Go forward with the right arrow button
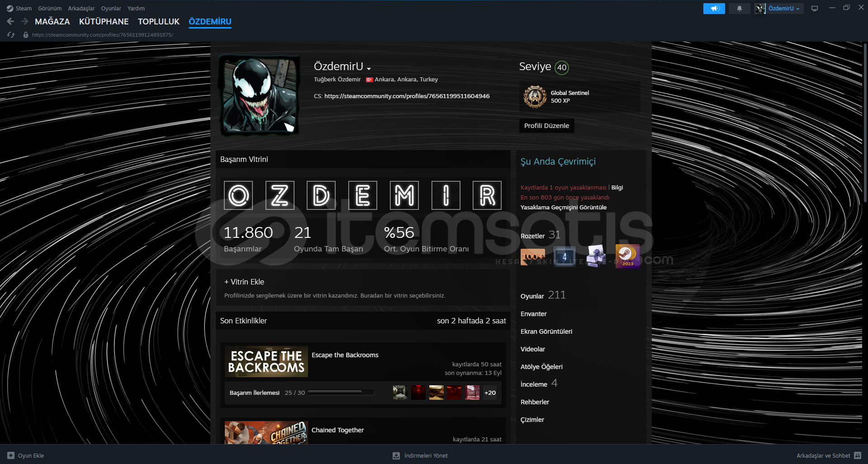The width and height of the screenshot is (868, 464). click(x=25, y=21)
